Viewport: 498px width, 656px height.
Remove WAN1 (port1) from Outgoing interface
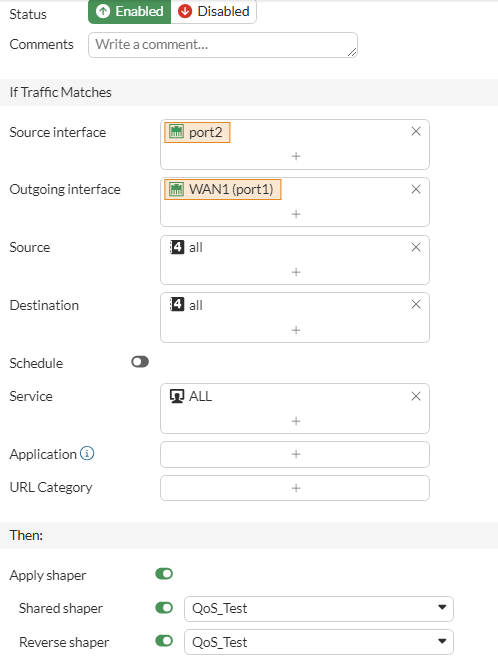point(416,189)
